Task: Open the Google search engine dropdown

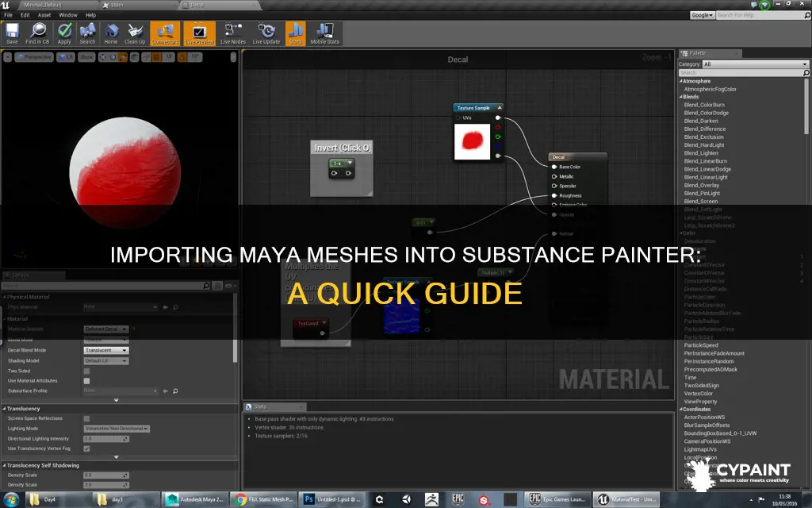Action: [703, 15]
